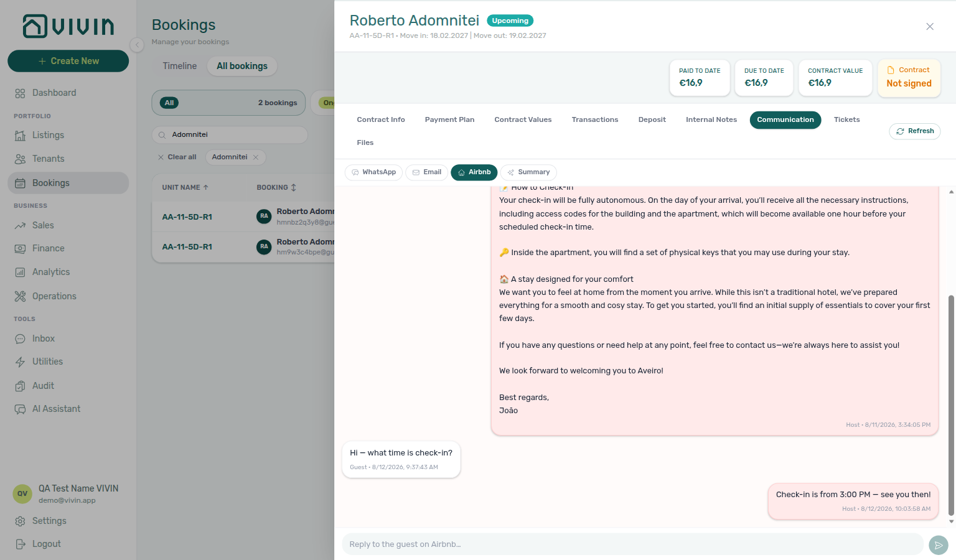The image size is (956, 560).
Task: Click the send message icon
Action: 939,545
